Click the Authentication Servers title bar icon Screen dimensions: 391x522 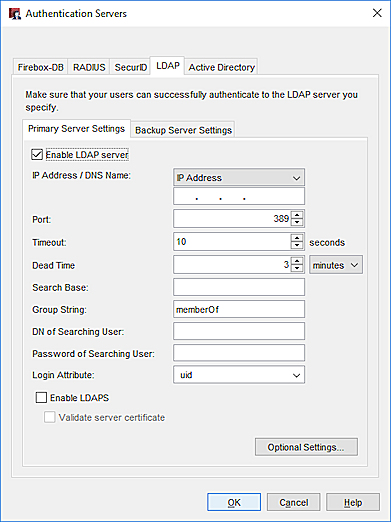coord(15,14)
